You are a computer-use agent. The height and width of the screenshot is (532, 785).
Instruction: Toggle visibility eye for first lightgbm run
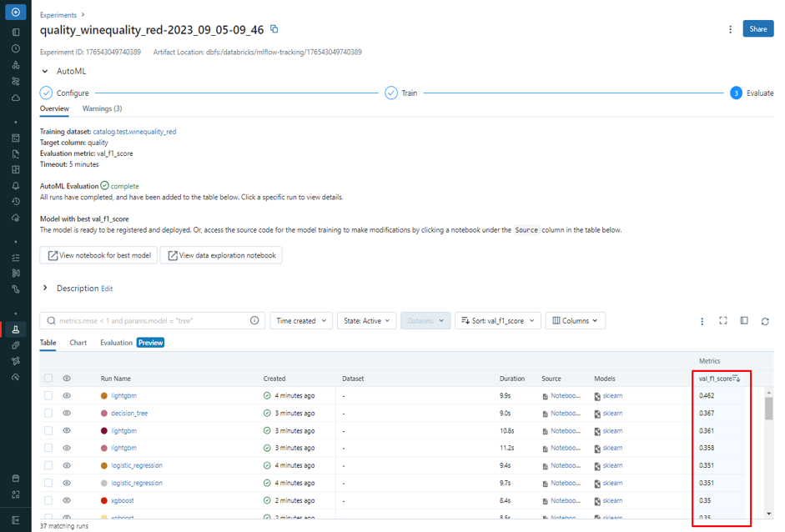coord(67,396)
